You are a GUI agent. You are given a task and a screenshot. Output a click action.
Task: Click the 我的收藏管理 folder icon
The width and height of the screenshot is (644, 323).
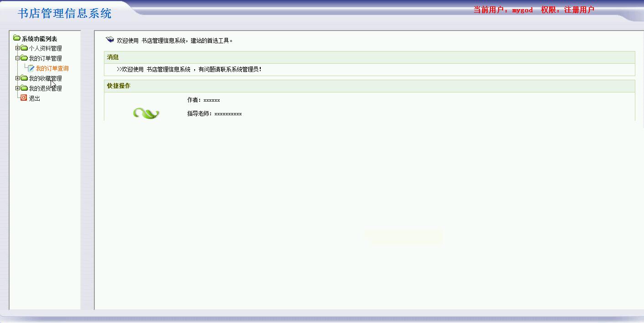pos(24,78)
